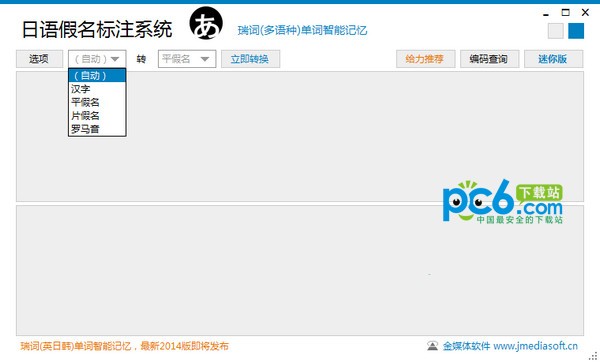Click into the upper text input area

pyautogui.click(x=300, y=136)
